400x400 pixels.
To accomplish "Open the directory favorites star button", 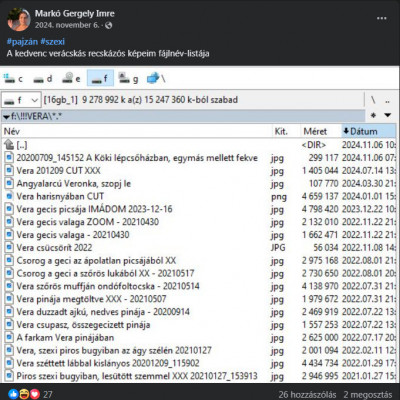I will (373, 115).
